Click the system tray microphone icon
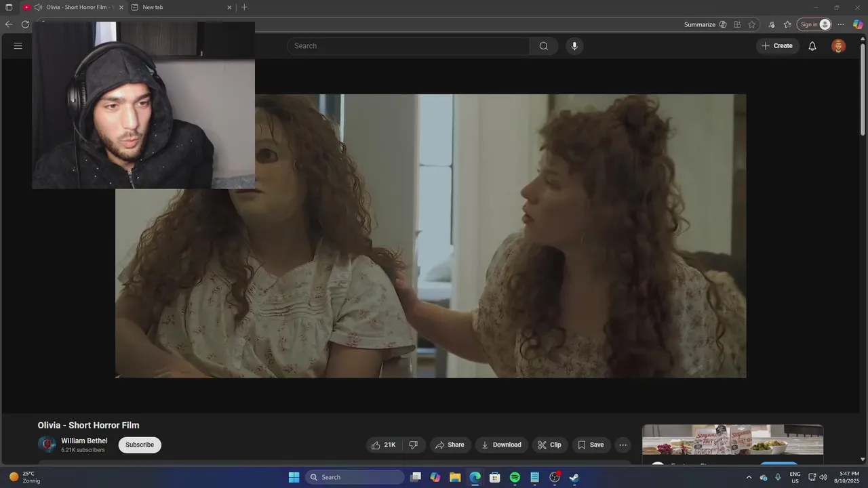868x488 pixels. 778,477
